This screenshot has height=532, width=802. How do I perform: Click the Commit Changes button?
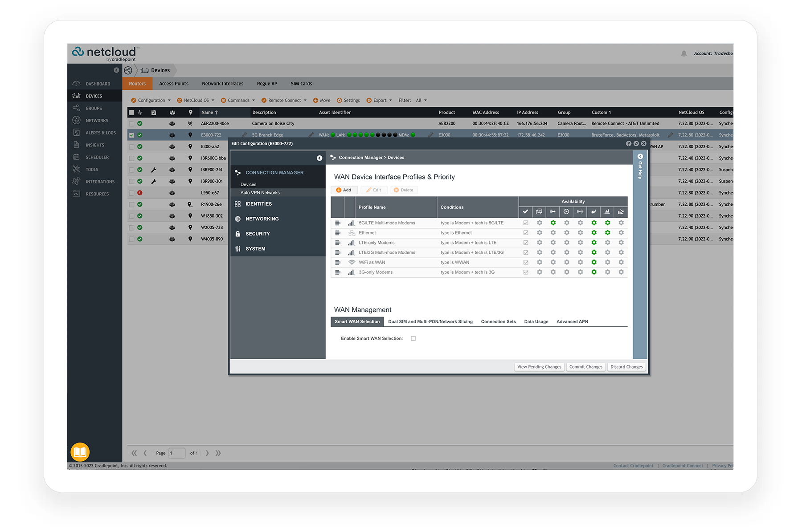(x=586, y=366)
